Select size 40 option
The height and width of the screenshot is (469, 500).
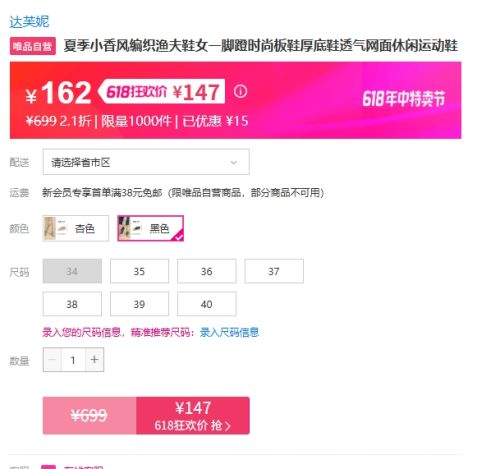pos(207,304)
